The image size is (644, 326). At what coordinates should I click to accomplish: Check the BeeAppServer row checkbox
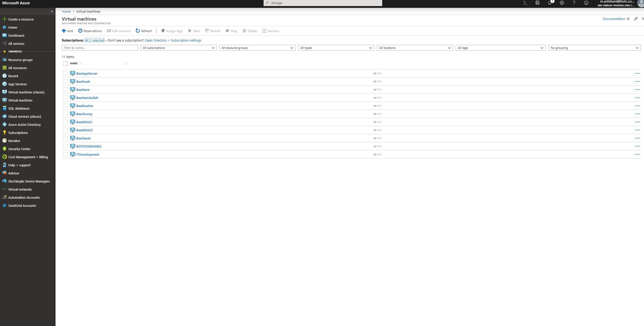(65, 73)
